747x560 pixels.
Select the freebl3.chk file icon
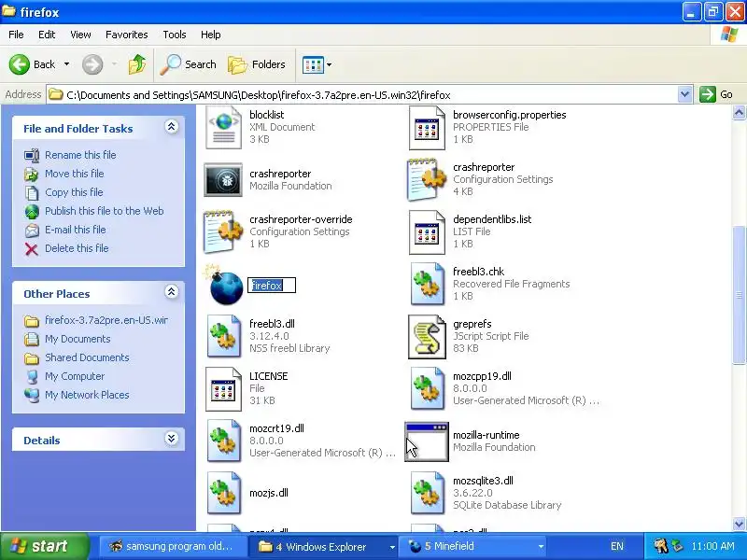click(x=427, y=285)
